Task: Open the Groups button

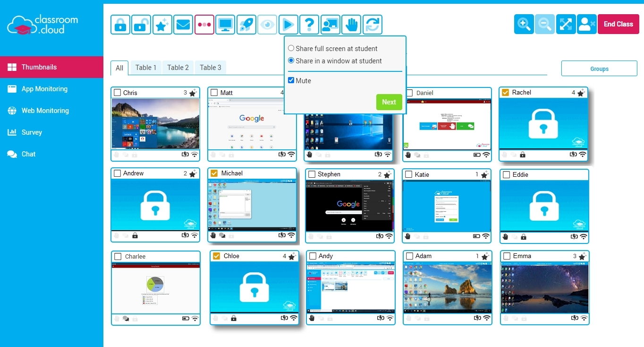Action: (599, 69)
